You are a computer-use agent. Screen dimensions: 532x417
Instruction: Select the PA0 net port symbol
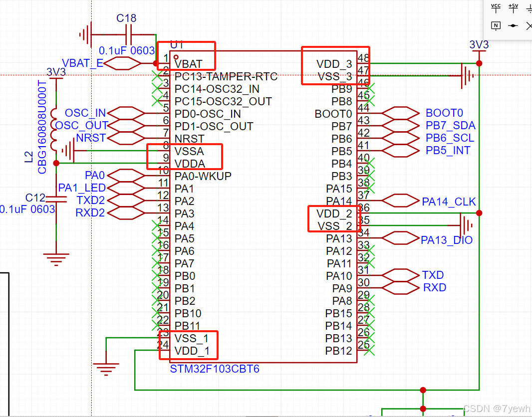point(126,176)
